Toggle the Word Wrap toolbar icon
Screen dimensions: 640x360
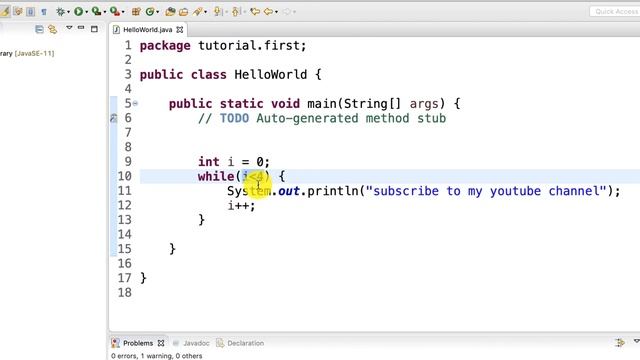(x=18, y=11)
